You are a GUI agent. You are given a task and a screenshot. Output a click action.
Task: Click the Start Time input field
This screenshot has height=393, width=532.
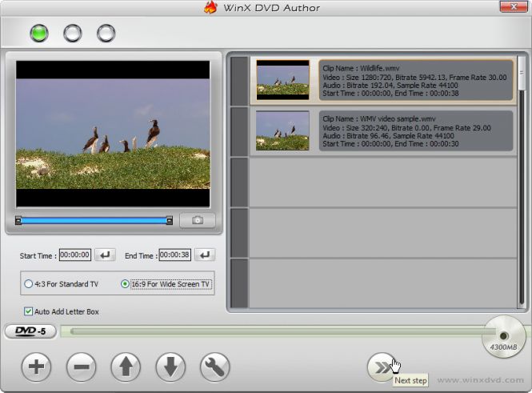pos(75,255)
